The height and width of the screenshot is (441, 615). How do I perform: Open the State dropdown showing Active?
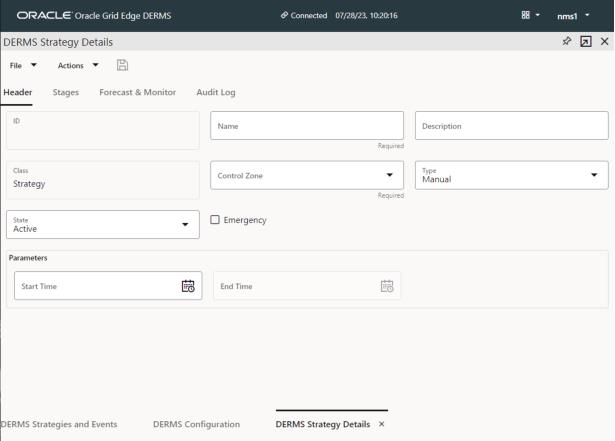103,224
